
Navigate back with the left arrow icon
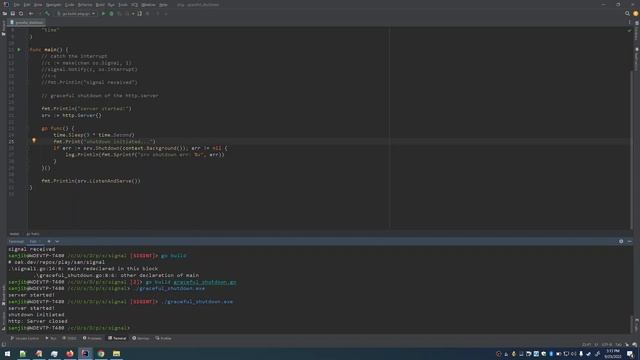pos(31,13)
